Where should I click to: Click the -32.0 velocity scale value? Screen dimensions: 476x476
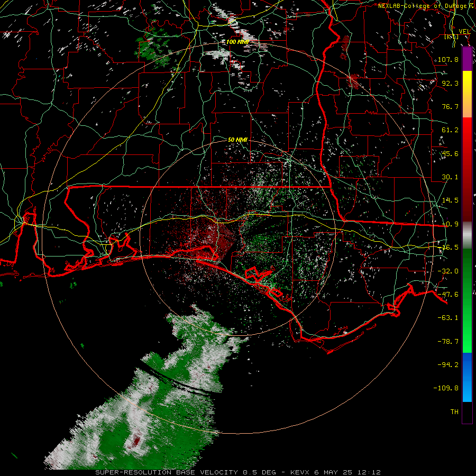click(x=448, y=271)
